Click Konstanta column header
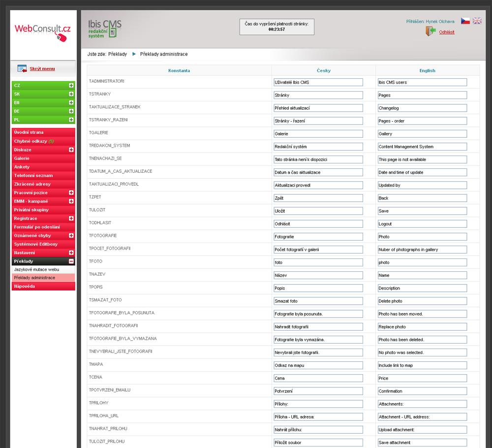Viewport: 492px width, 448px height. click(x=179, y=70)
